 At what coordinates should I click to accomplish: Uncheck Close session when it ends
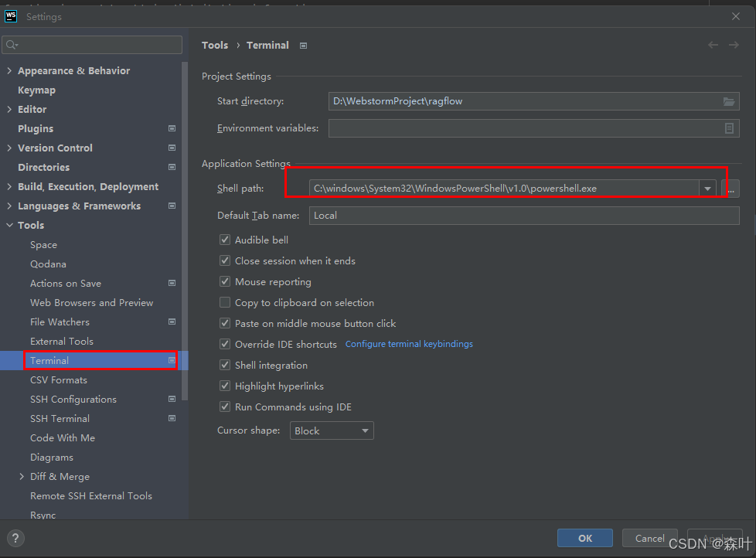click(224, 261)
